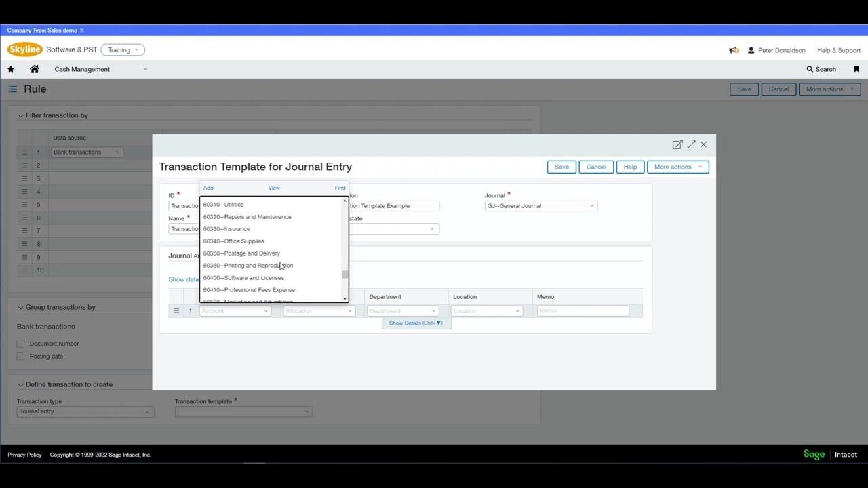Viewport: 868px width, 488px height.
Task: Click the Search magnifier in the navigation bar
Action: pos(810,69)
